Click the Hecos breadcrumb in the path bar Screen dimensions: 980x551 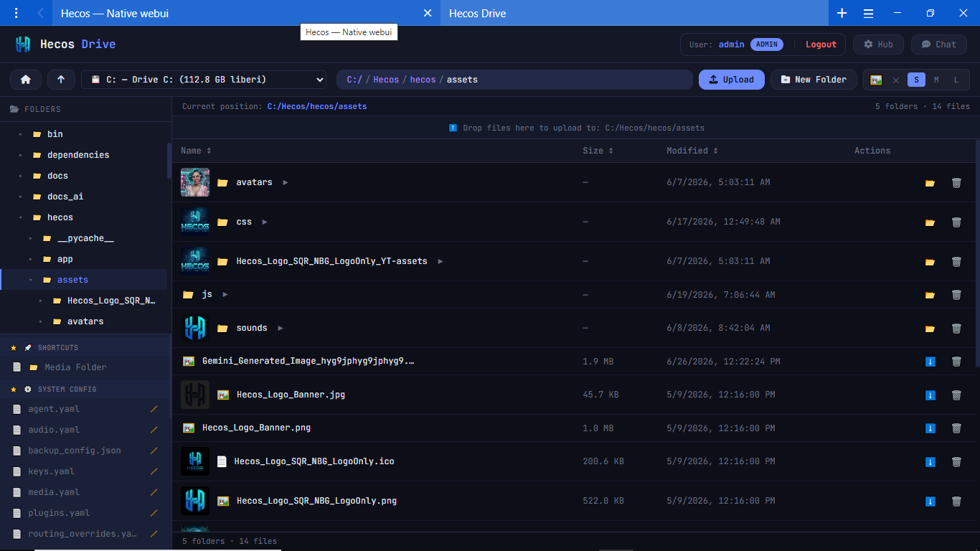click(386, 80)
